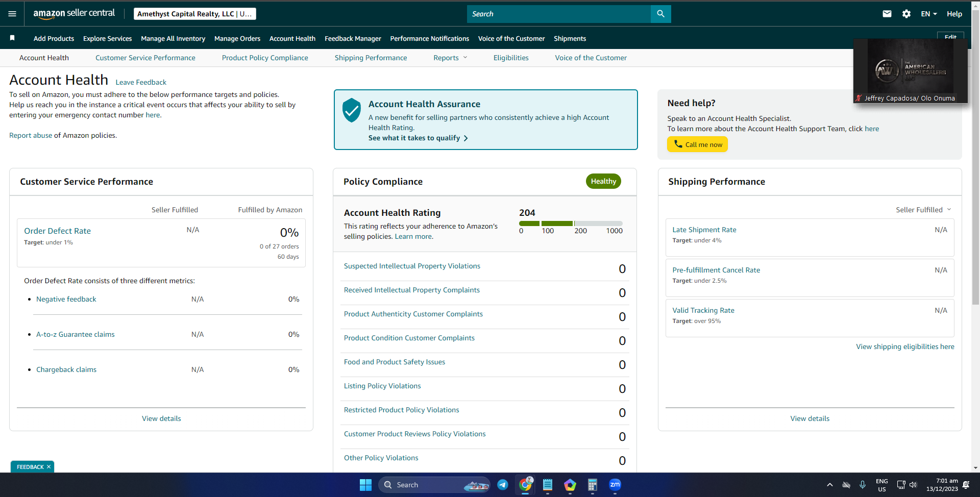The height and width of the screenshot is (497, 980).
Task: Click the Seller Central search field
Action: point(559,14)
